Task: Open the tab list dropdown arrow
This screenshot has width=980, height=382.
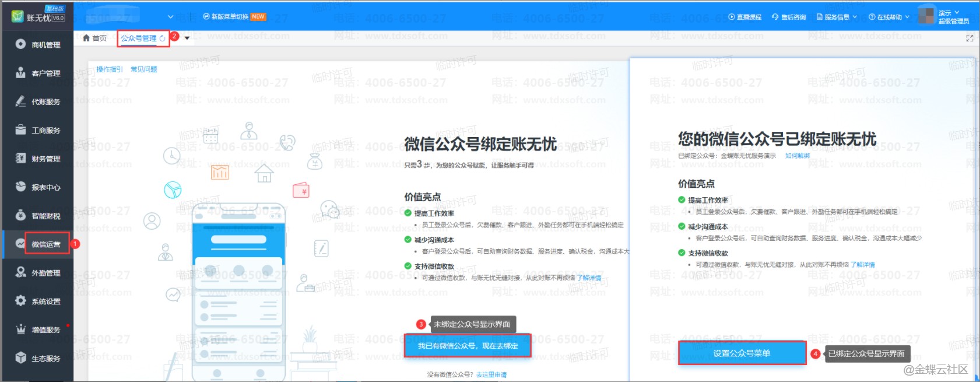Action: (x=187, y=38)
